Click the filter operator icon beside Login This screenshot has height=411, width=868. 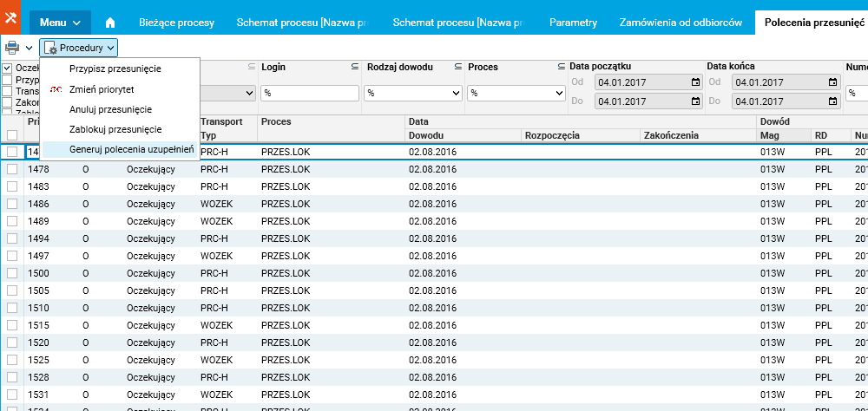click(x=354, y=67)
